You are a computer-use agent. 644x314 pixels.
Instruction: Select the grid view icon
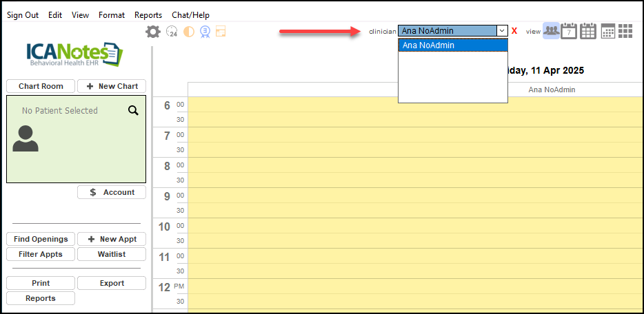(625, 31)
